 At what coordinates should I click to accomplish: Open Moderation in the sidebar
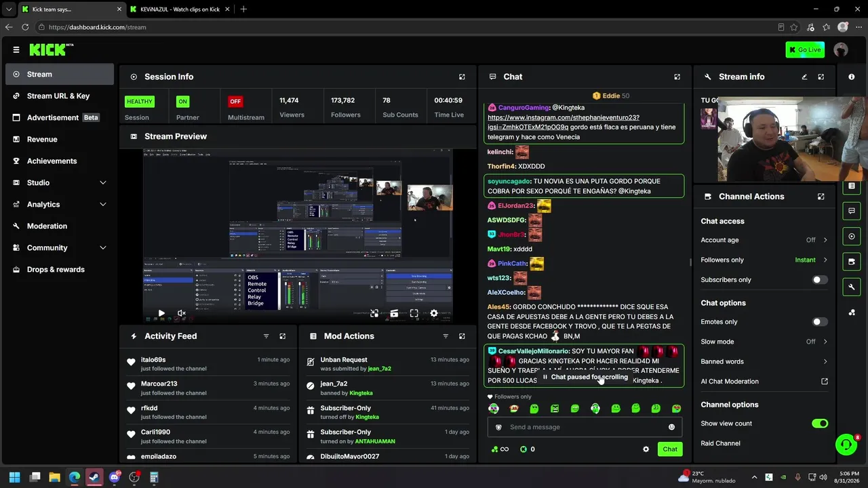pyautogui.click(x=60, y=226)
